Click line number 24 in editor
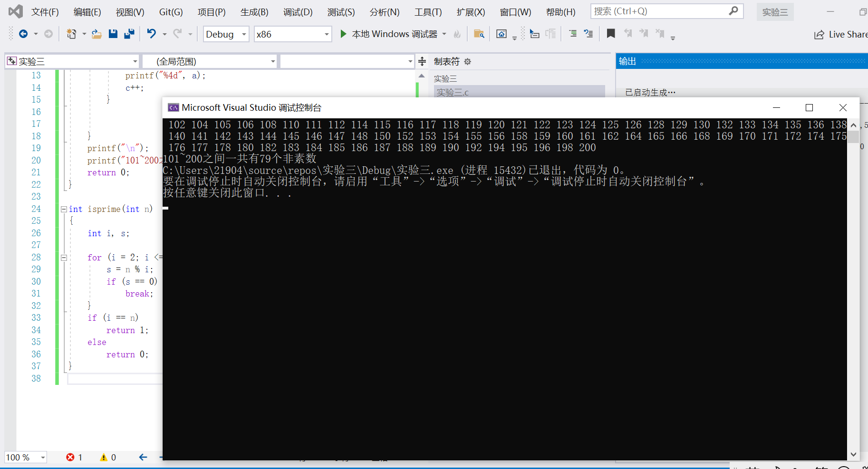 pyautogui.click(x=36, y=209)
